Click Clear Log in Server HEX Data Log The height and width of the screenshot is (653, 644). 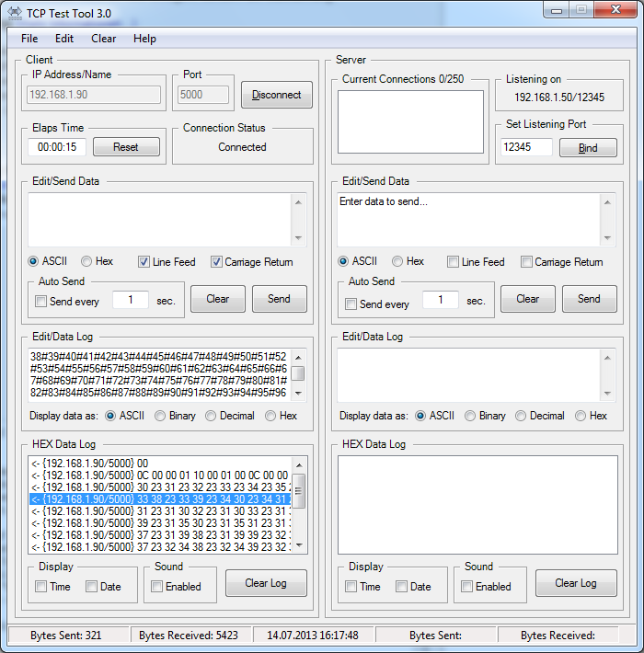point(576,583)
